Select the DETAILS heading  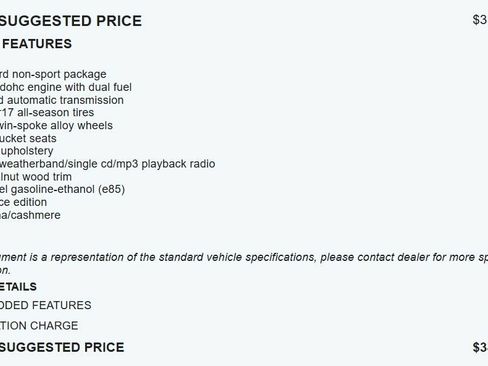[x=18, y=287]
